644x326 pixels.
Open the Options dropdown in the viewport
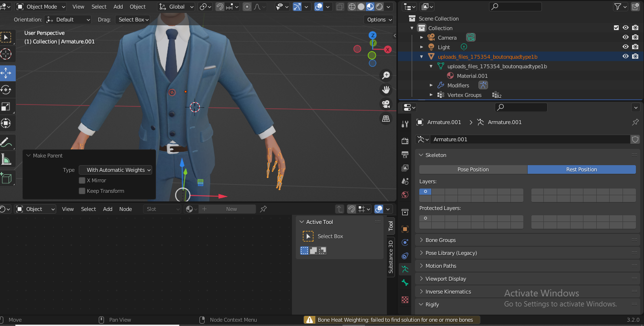pyautogui.click(x=379, y=20)
